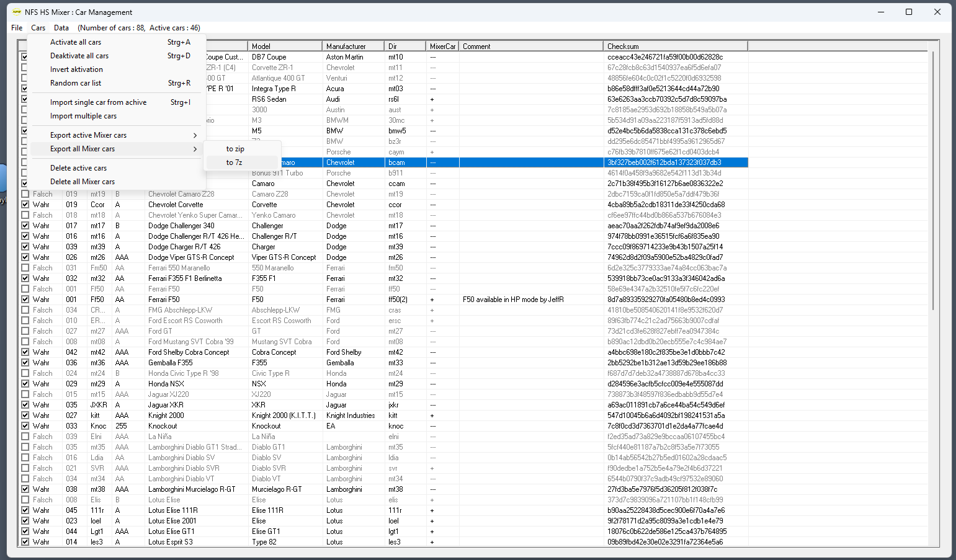Select Invert aktivation menu entry
Viewport: 956px width, 560px height.
click(x=118, y=69)
